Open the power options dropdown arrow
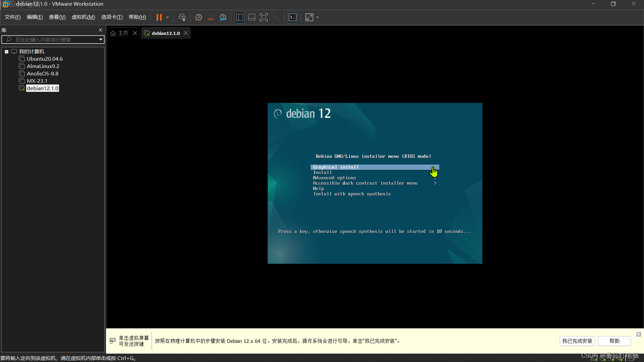The image size is (644, 362). [x=167, y=17]
